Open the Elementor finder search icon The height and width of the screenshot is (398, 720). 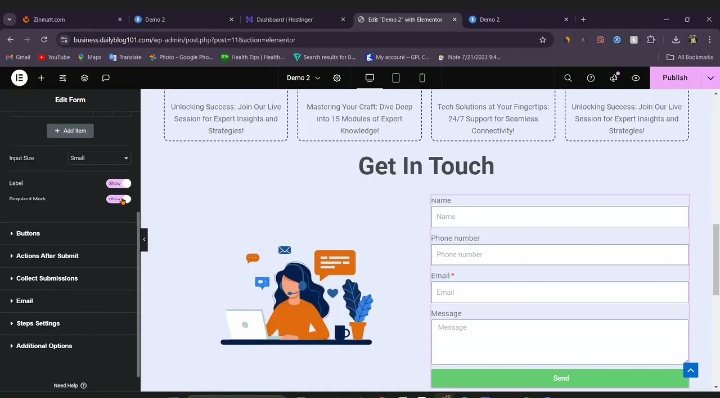[x=568, y=78]
